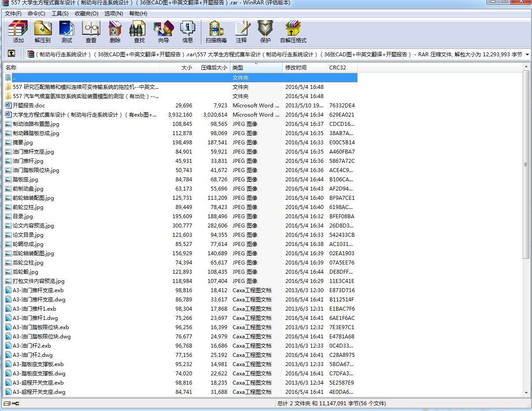Viewport: 532px width, 411px height.
Task: Sort by the 类型 column header
Action: click(x=256, y=67)
